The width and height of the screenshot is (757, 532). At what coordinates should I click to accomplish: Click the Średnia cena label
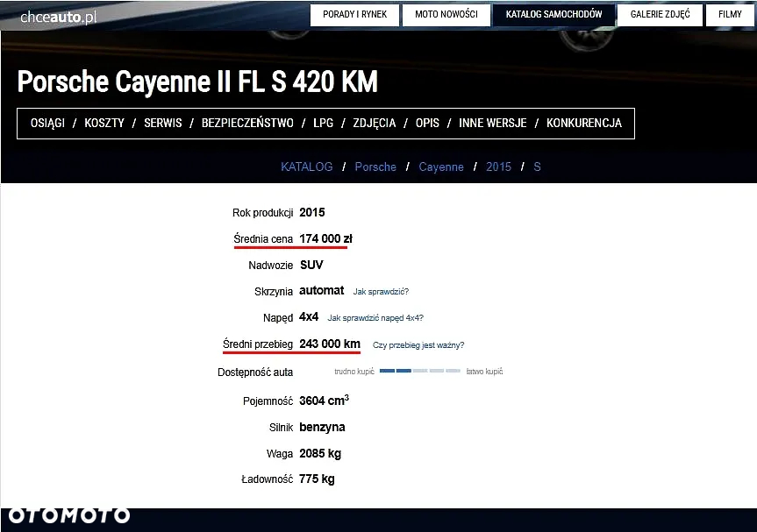pyautogui.click(x=263, y=238)
